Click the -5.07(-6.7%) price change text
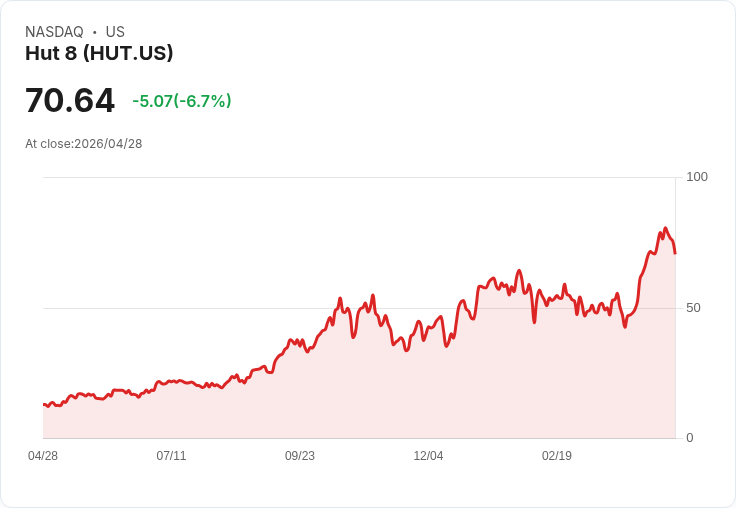This screenshot has height=508, width=736. coord(182,101)
